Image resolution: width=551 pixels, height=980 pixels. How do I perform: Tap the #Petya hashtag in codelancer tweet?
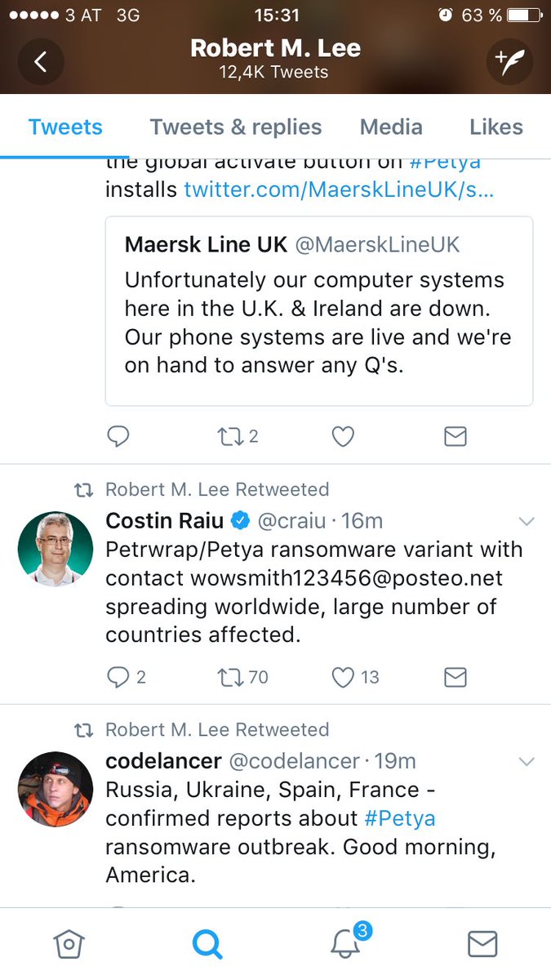coord(400,818)
